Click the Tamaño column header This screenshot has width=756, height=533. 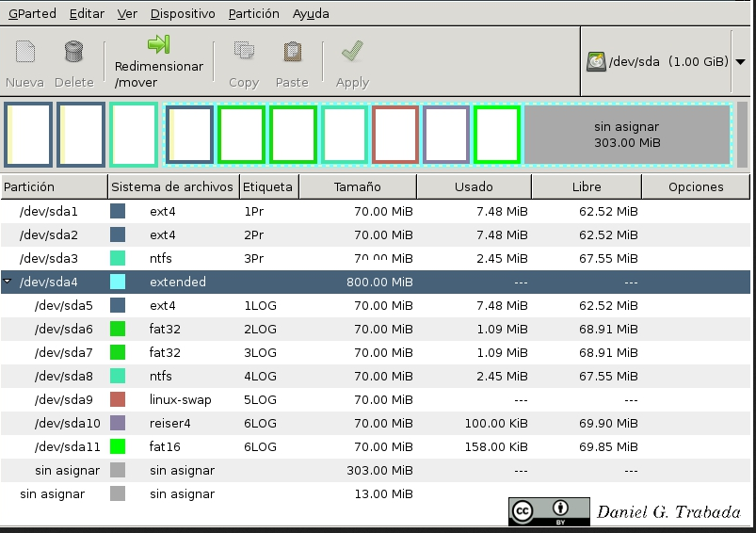point(357,186)
